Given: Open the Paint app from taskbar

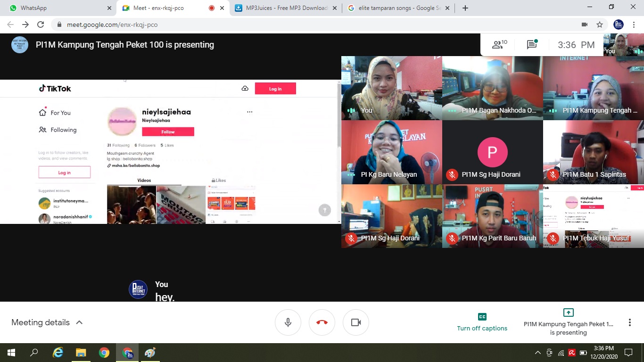Looking at the screenshot, I should pos(150,353).
